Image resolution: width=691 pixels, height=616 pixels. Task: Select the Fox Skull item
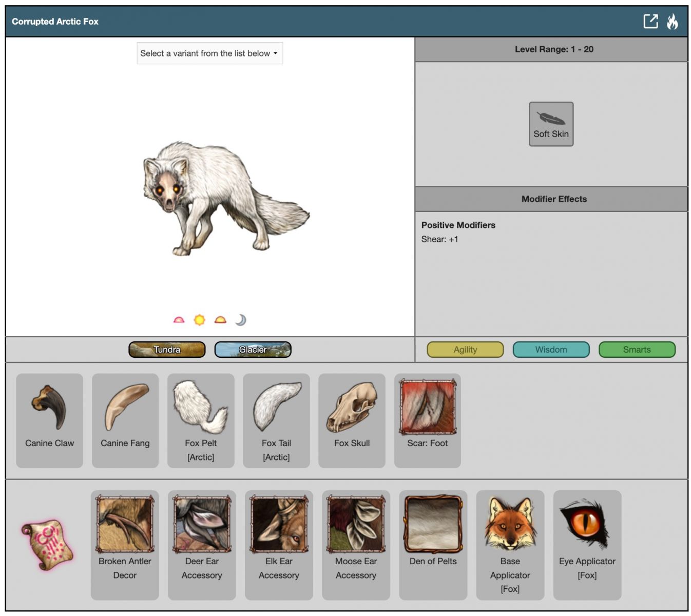tap(352, 408)
